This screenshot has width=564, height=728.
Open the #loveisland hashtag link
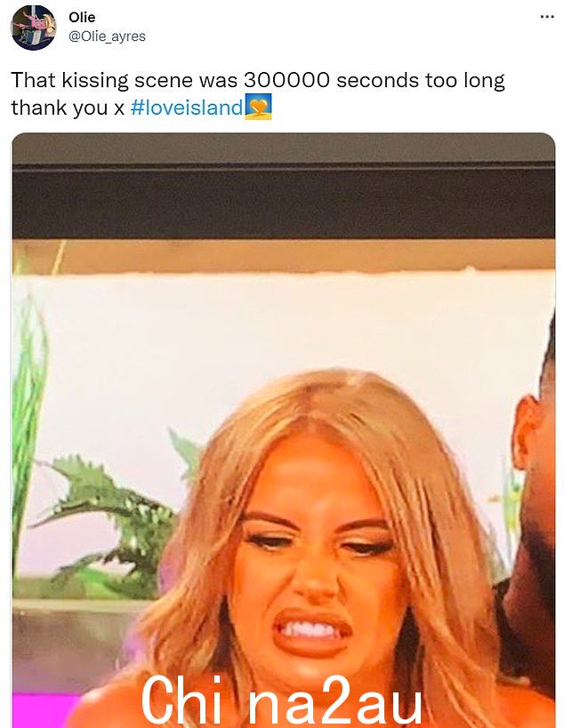click(x=187, y=108)
